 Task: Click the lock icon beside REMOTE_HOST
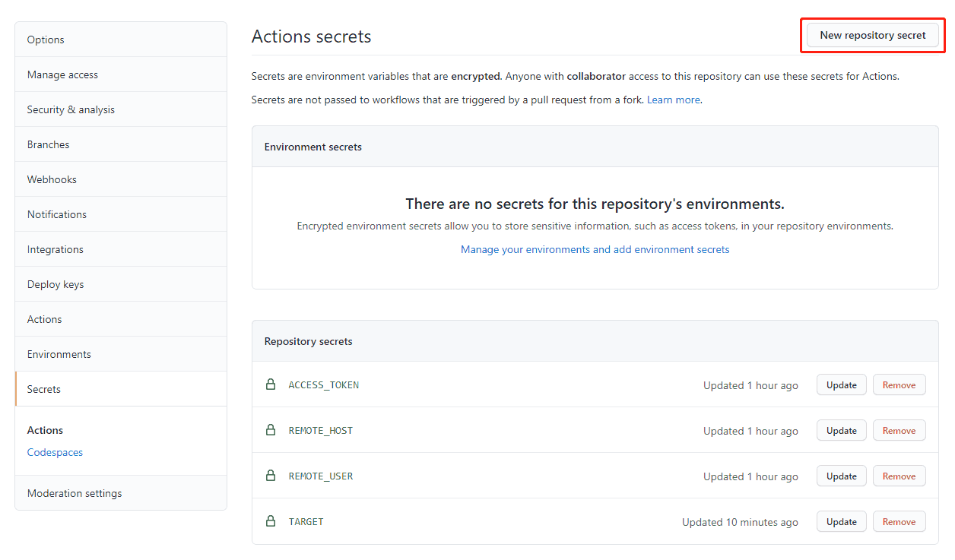tap(270, 430)
